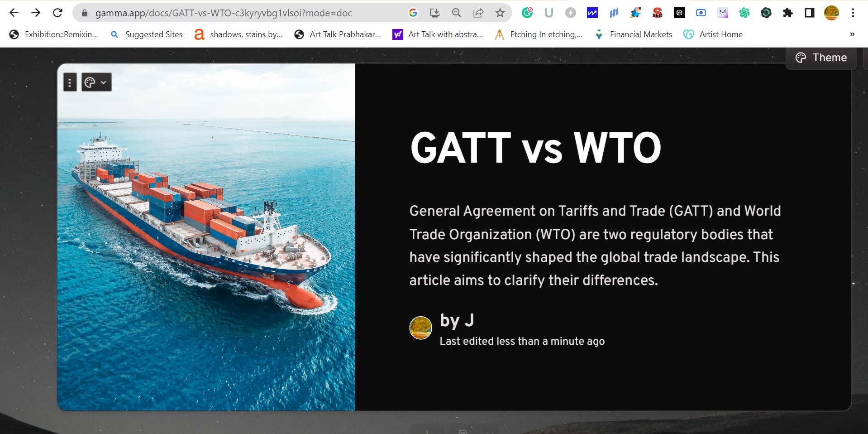Go back to the previous page
Image resolution: width=868 pixels, height=434 pixels.
[x=14, y=13]
